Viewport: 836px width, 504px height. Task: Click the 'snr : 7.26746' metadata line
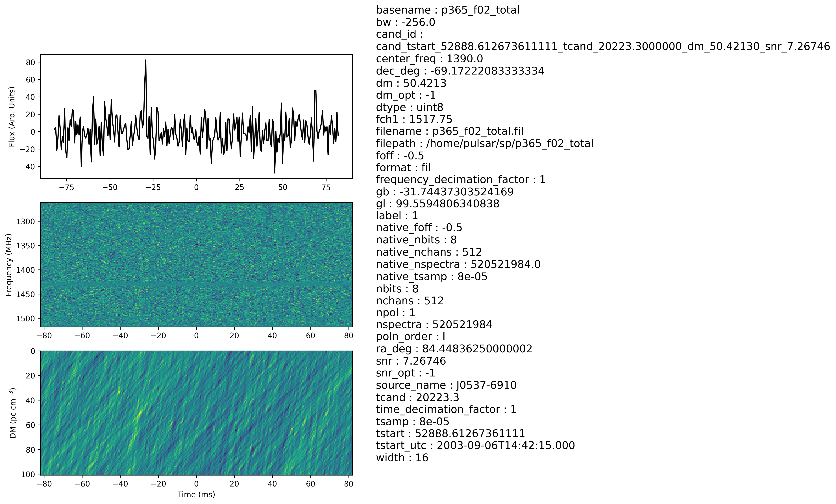point(411,361)
